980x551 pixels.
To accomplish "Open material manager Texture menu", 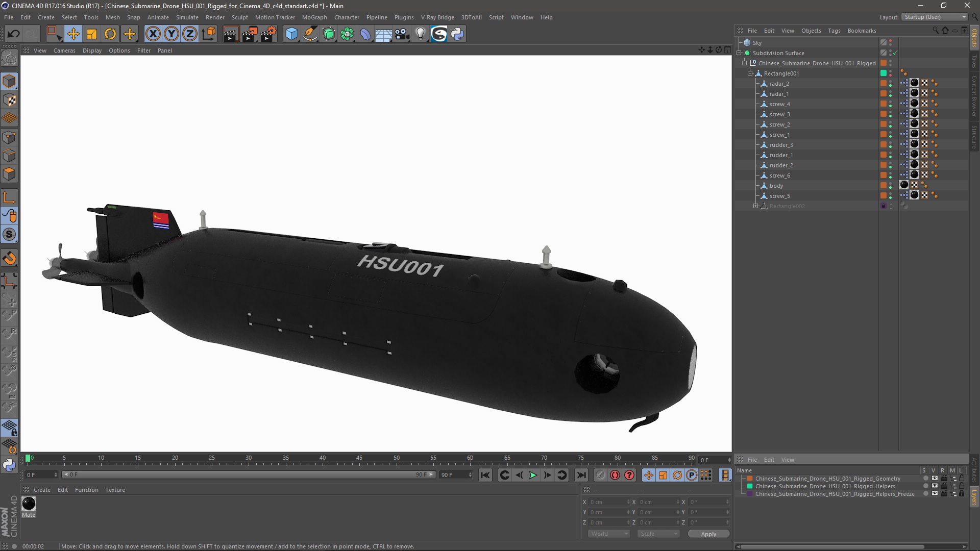I will tap(115, 490).
